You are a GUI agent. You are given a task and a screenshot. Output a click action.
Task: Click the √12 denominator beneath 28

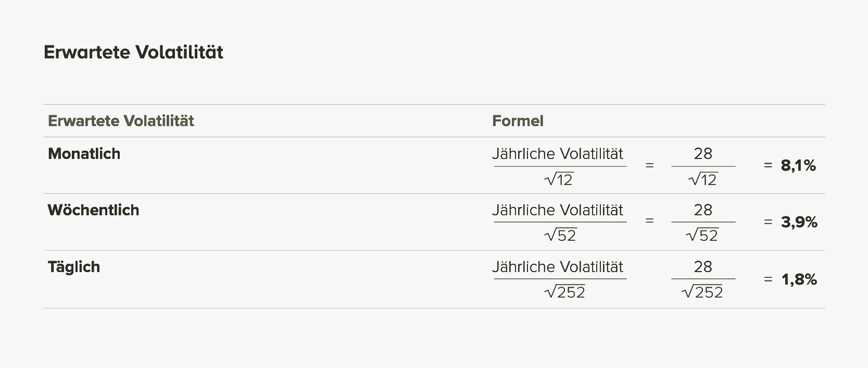703,179
